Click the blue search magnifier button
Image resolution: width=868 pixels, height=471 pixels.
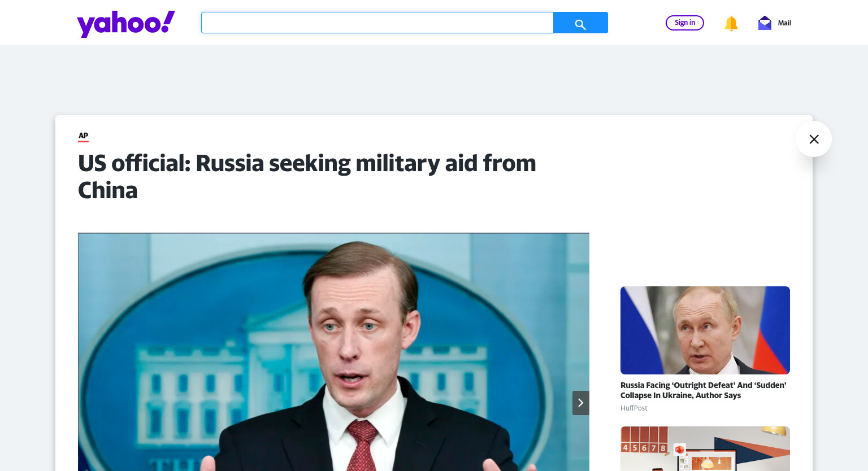tap(580, 23)
